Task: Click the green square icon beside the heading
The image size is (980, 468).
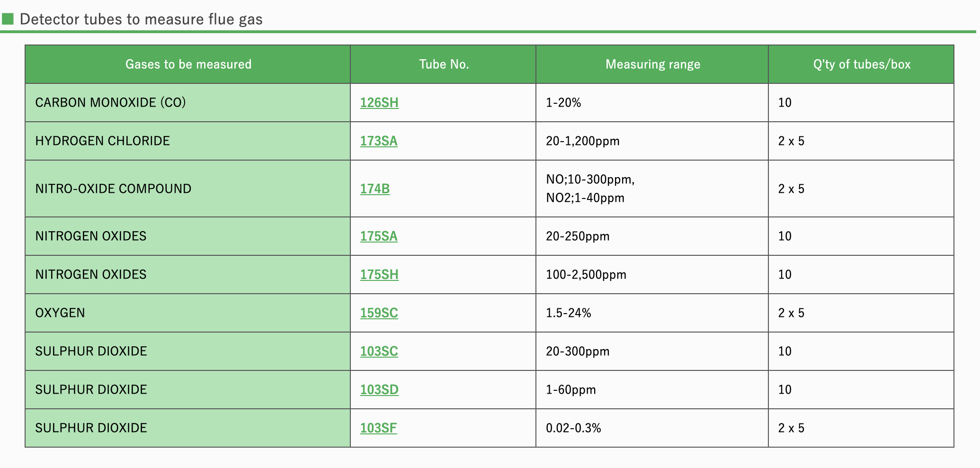Action: [8, 19]
